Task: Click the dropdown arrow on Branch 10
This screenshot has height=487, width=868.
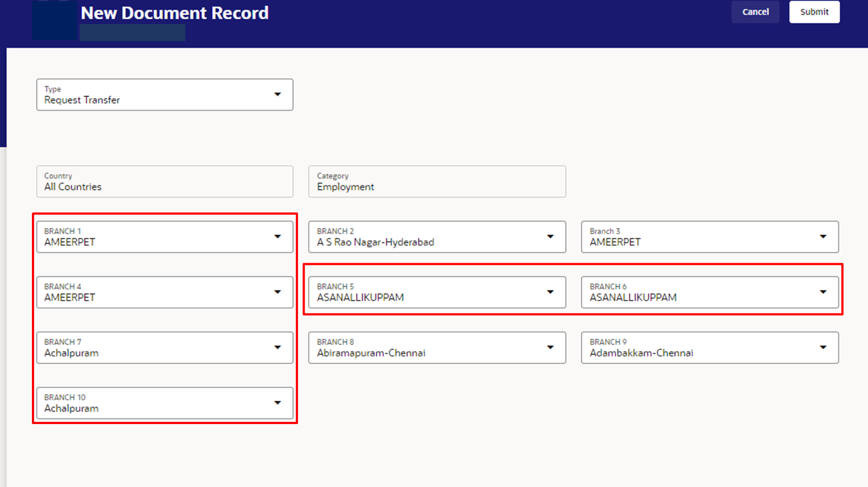Action: (x=278, y=403)
